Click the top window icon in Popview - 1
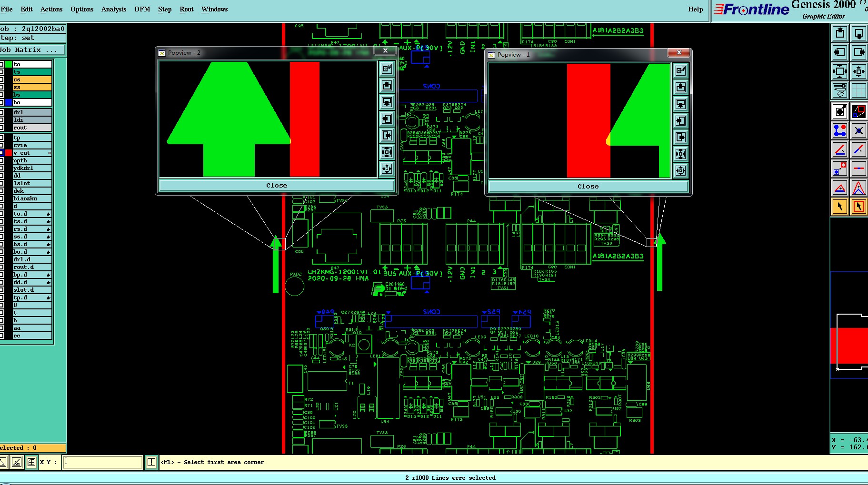 click(x=680, y=71)
